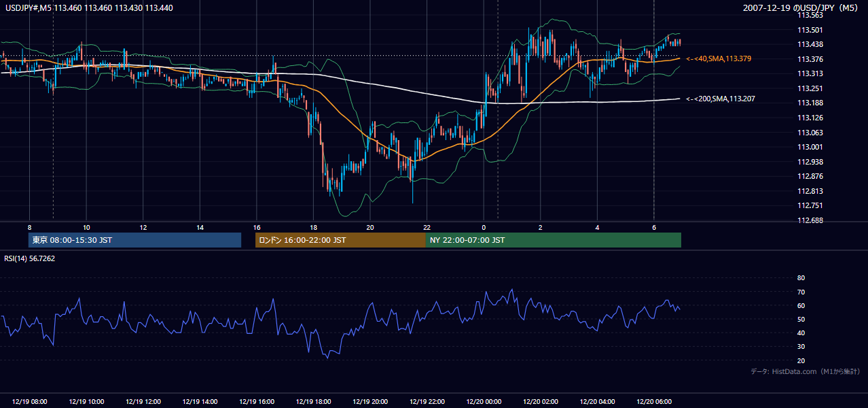868x408 pixels.
Task: Click hour label 18 under the price chart
Action: 313,227
